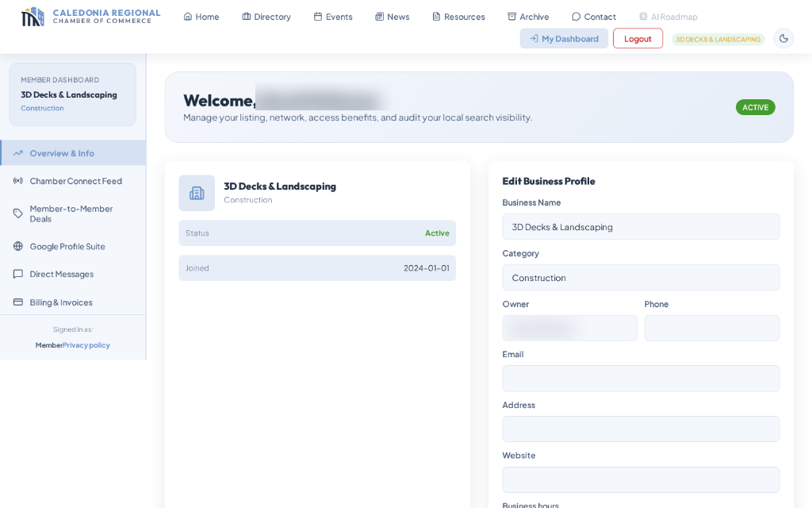The image size is (812, 508).
Task: Click the Logout button
Action: point(638,38)
